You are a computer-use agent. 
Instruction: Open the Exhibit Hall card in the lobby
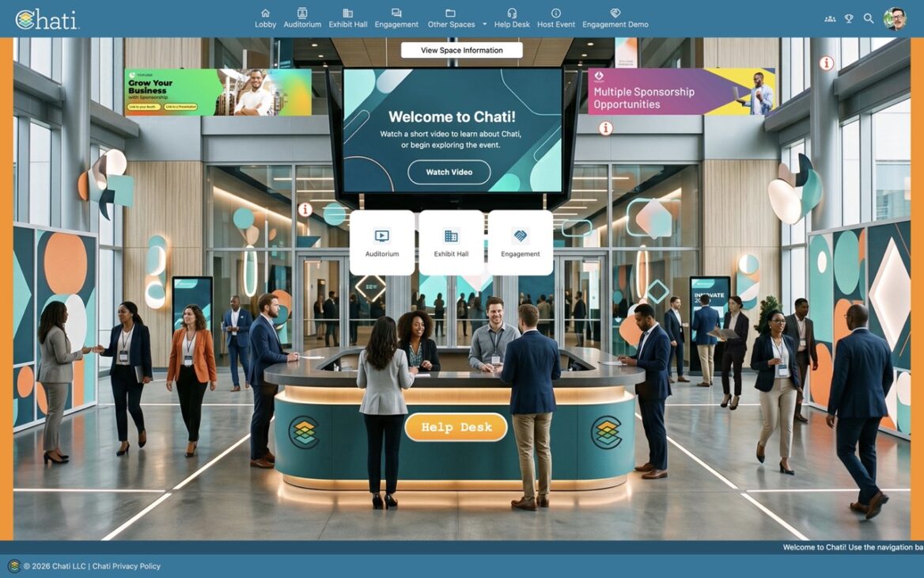pos(451,242)
